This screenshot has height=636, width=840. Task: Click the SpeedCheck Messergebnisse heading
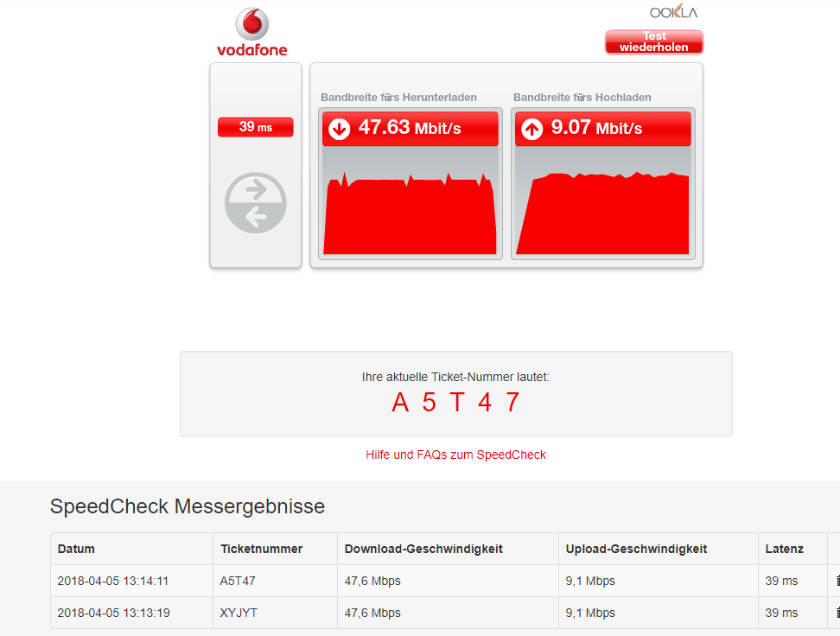click(187, 506)
